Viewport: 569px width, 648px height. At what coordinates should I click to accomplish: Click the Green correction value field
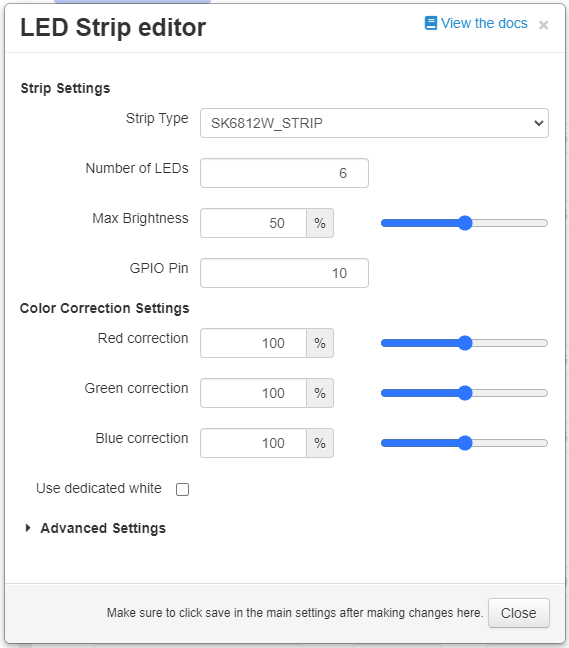pos(253,393)
